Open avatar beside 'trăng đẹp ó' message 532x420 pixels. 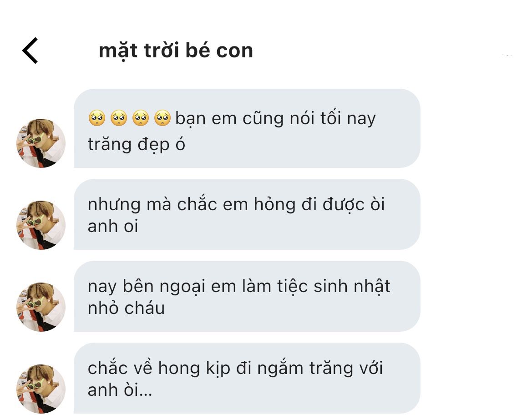click(x=41, y=143)
